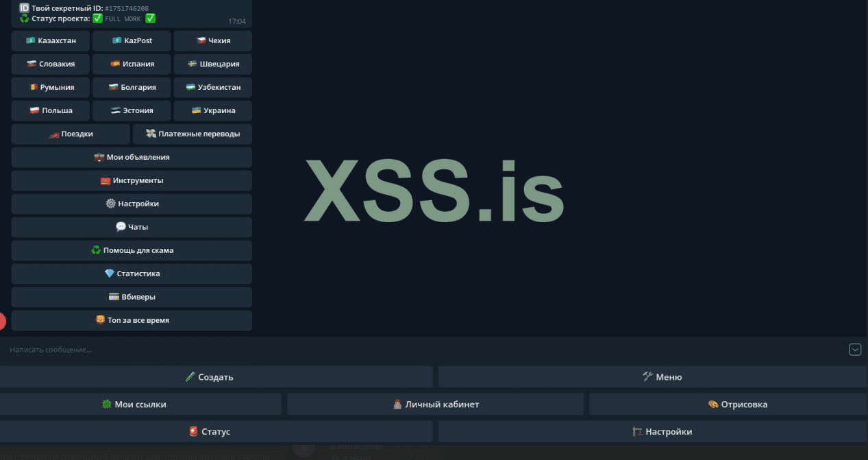Viewport: 868px width, 460px height.
Task: Open the gear Настройки inline button
Action: click(132, 204)
